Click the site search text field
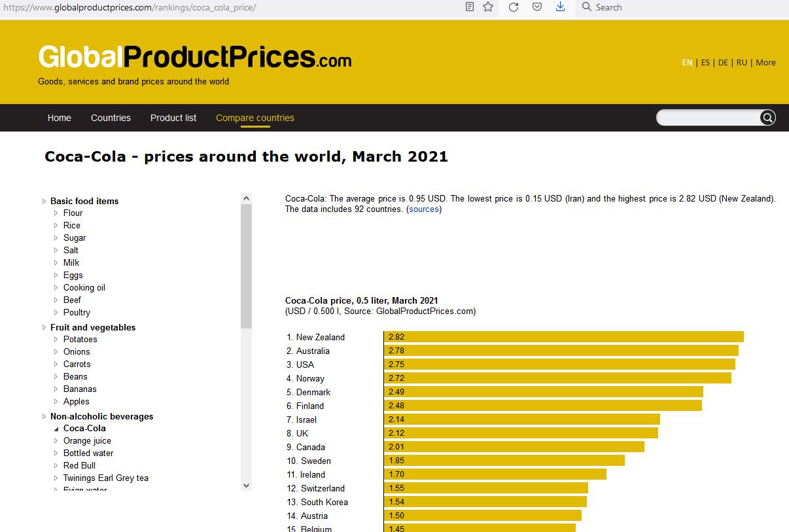Image resolution: width=789 pixels, height=532 pixels. (x=708, y=118)
